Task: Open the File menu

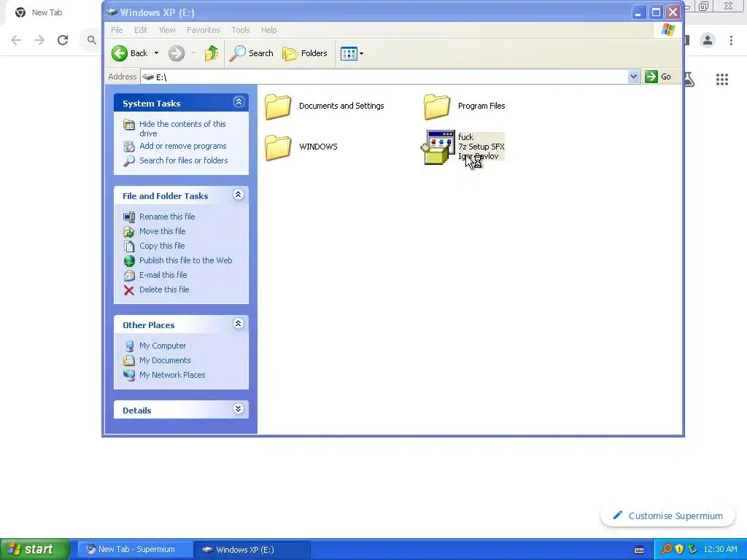Action: pyautogui.click(x=117, y=30)
